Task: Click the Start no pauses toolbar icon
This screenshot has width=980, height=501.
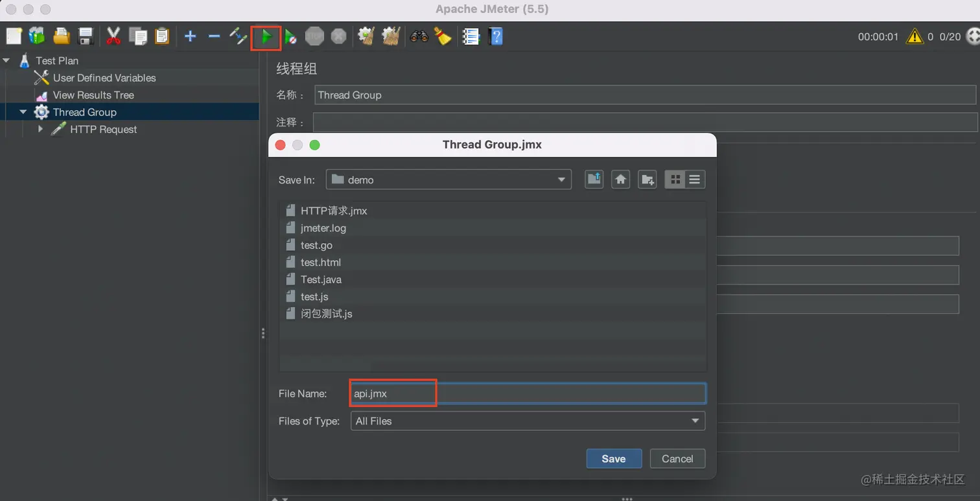Action: 290,36
